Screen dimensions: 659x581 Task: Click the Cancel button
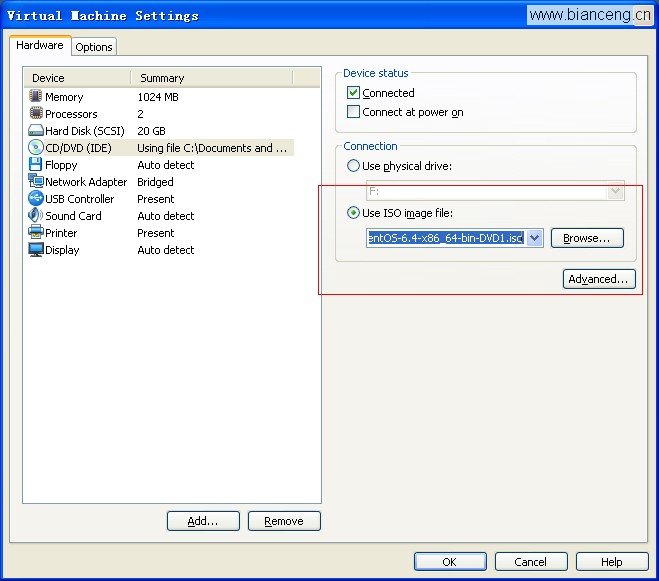click(x=531, y=562)
